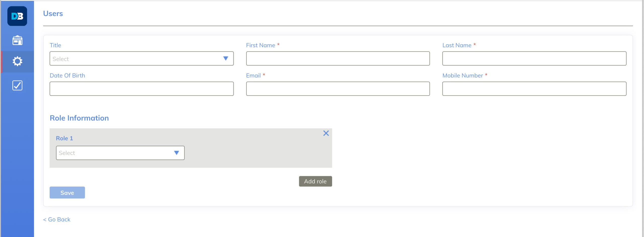This screenshot has width=644, height=237.
Task: Click the Email input box
Action: click(338, 89)
